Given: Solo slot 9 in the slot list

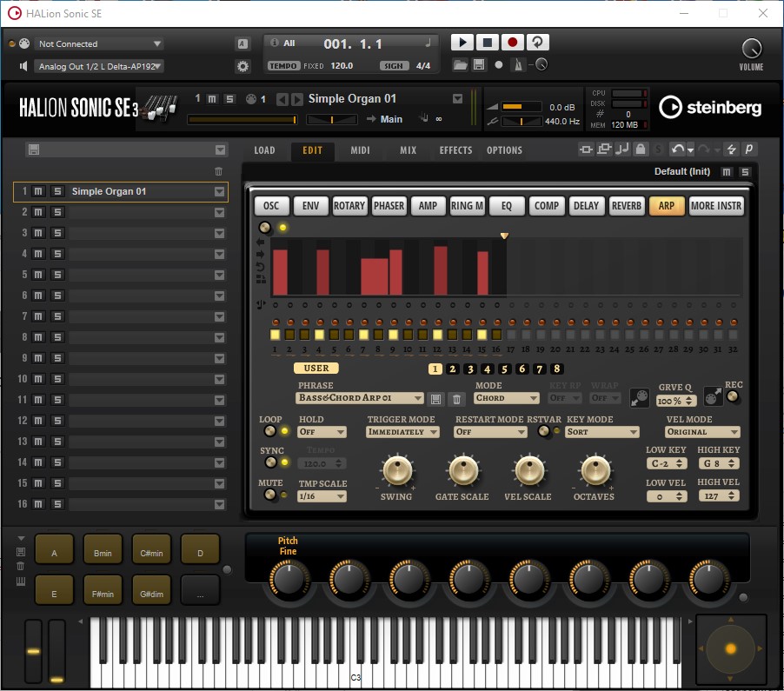Looking at the screenshot, I should [x=57, y=358].
